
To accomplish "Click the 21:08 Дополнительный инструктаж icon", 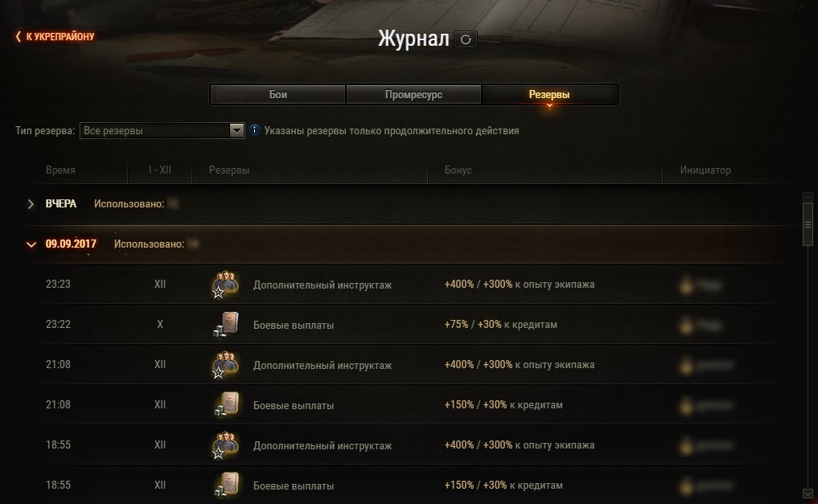I will 225,365.
